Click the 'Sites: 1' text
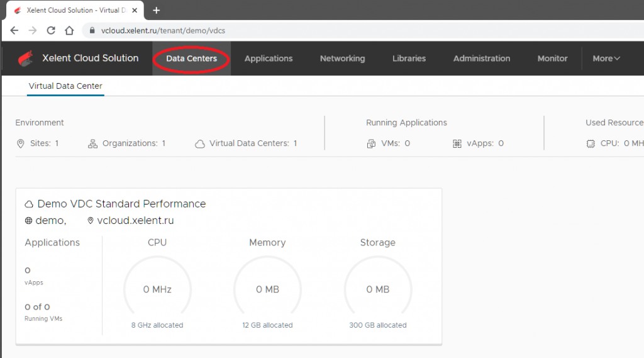Image resolution: width=644 pixels, height=358 pixels. pyautogui.click(x=45, y=143)
